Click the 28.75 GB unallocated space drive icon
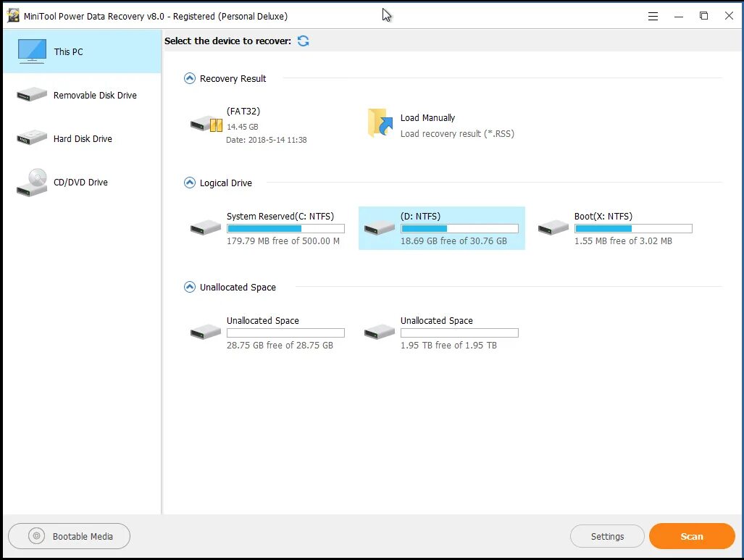744x560 pixels. [206, 333]
